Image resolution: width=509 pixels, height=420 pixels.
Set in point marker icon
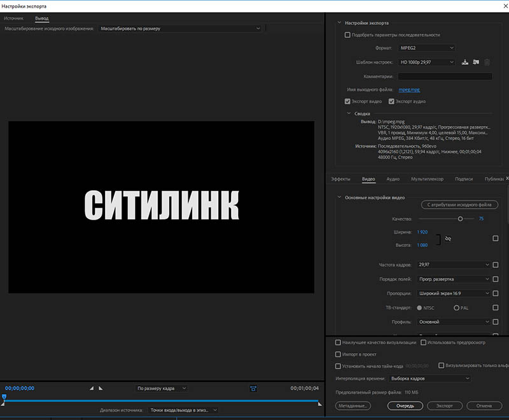(92, 388)
